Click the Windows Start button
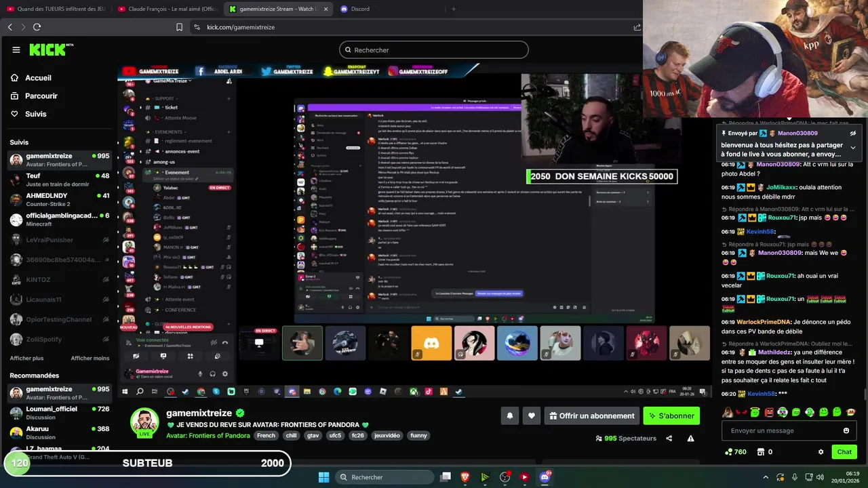 point(323,477)
